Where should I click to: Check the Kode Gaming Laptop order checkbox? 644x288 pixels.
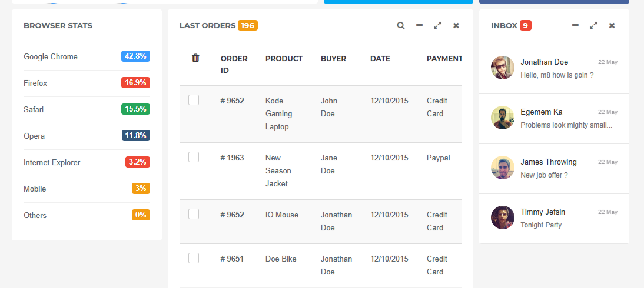click(194, 101)
